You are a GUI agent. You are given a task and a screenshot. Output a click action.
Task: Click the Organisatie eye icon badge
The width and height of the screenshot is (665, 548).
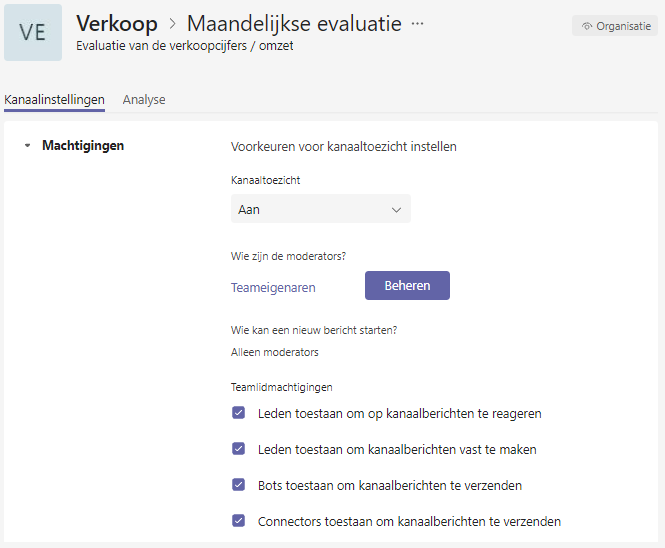[x=615, y=26]
